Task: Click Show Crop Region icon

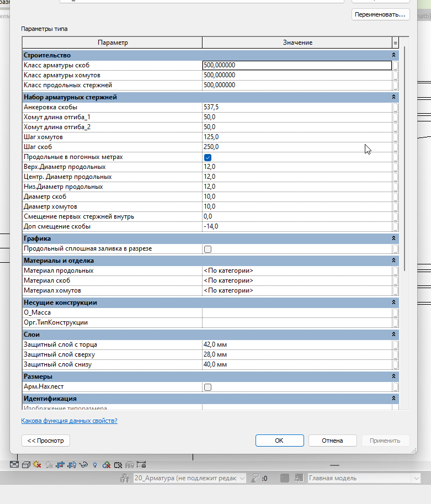Action: 72,465
